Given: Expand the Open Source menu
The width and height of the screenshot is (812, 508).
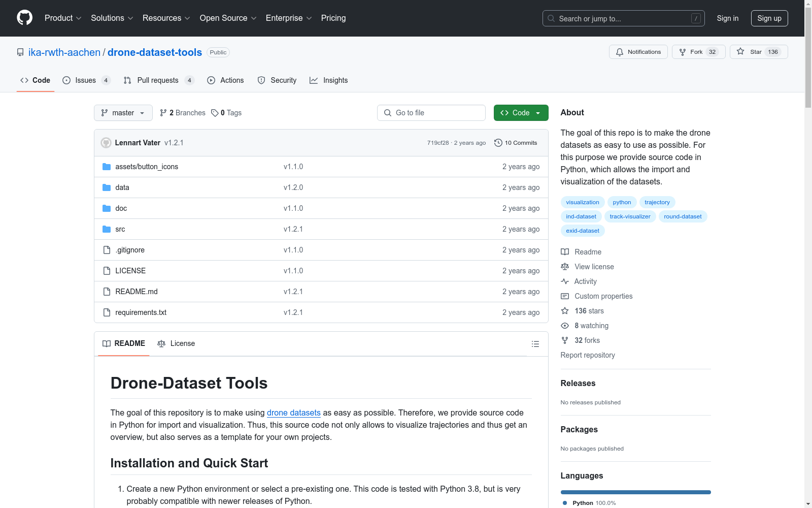Looking at the screenshot, I should click(228, 18).
